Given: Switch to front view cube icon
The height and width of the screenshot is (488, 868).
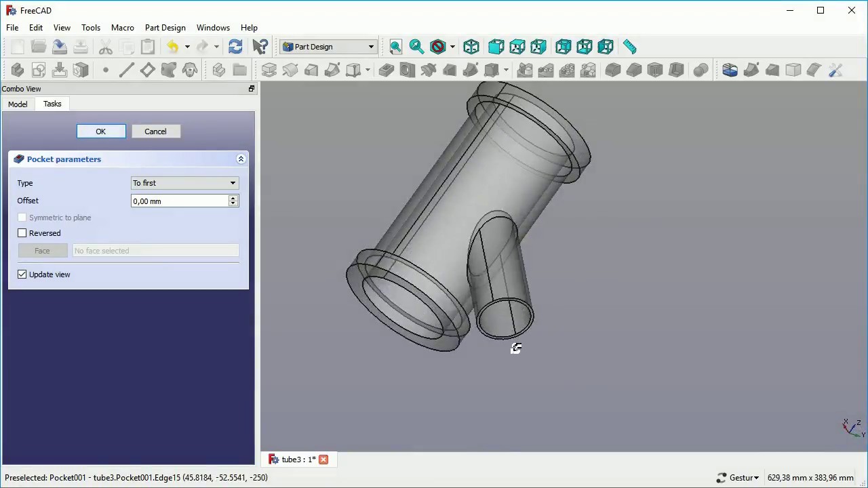Looking at the screenshot, I should tap(496, 47).
